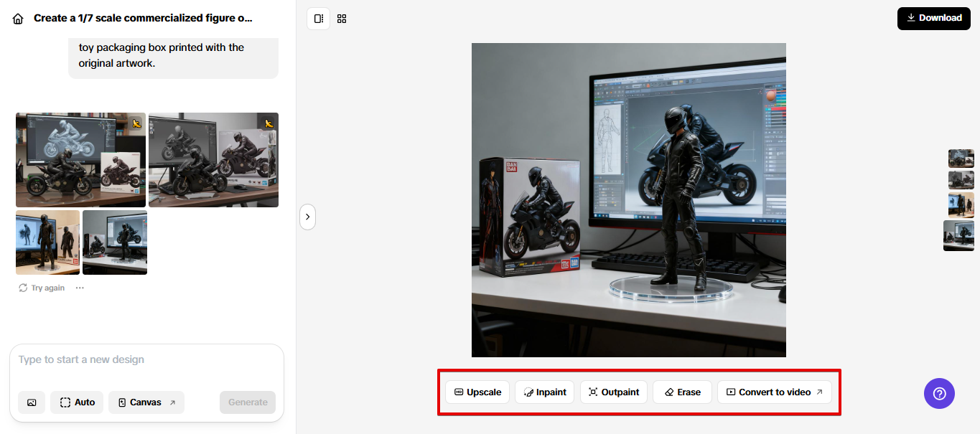980x434 pixels.
Task: Click Try again to regenerate
Action: [42, 288]
